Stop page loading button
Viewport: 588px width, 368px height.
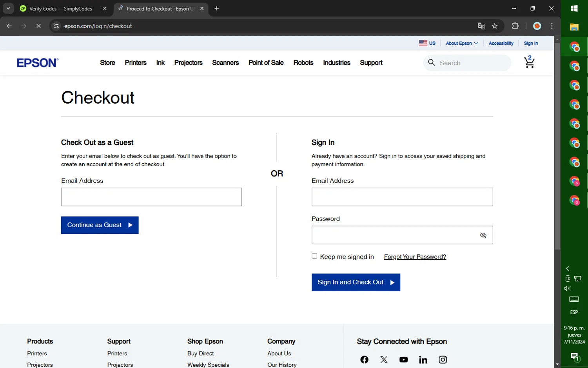coord(38,26)
